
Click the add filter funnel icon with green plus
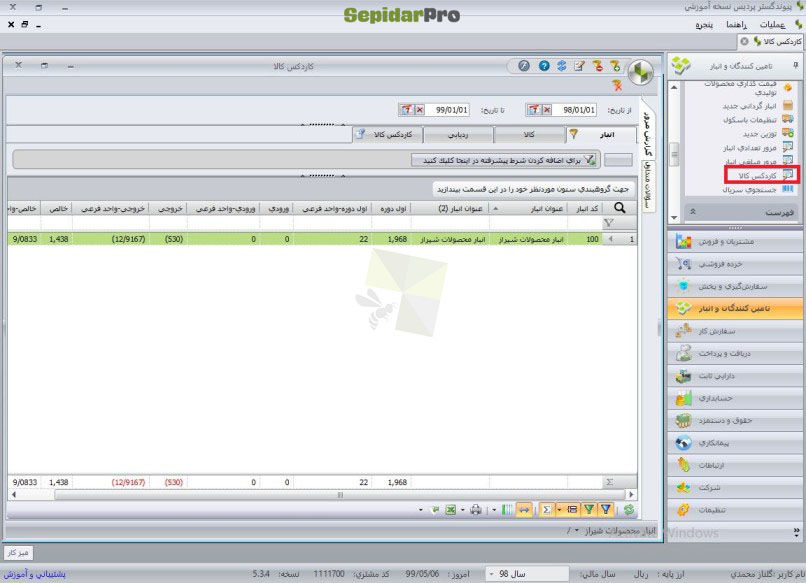pyautogui.click(x=615, y=66)
